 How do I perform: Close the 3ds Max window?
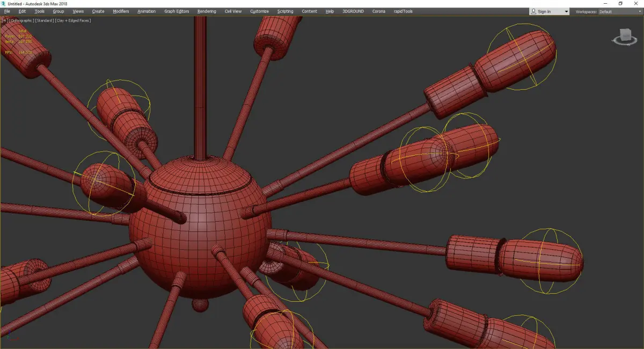pos(636,3)
